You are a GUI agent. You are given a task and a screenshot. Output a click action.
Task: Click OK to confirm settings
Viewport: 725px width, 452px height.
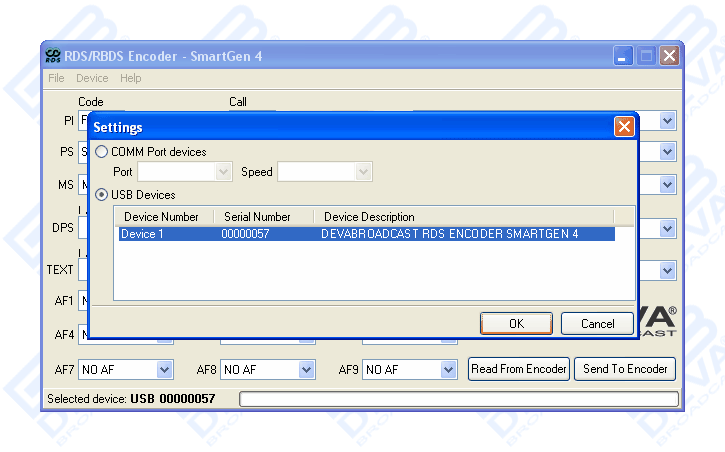tap(516, 323)
